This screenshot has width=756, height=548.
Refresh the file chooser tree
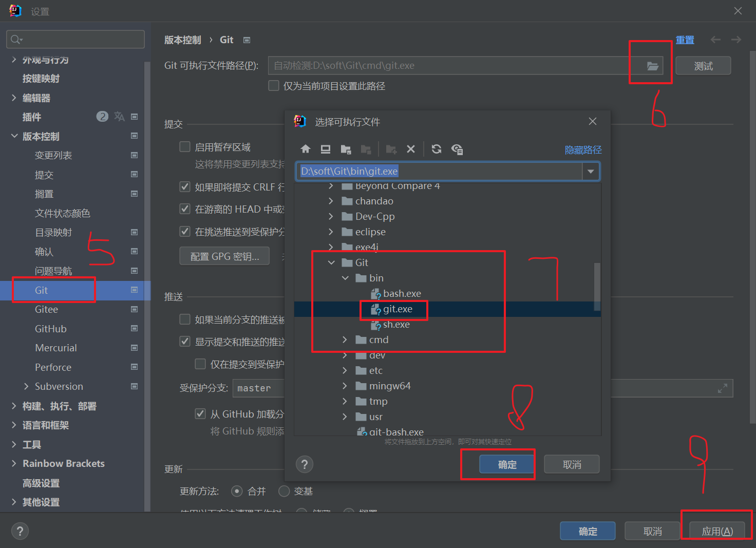(x=437, y=149)
